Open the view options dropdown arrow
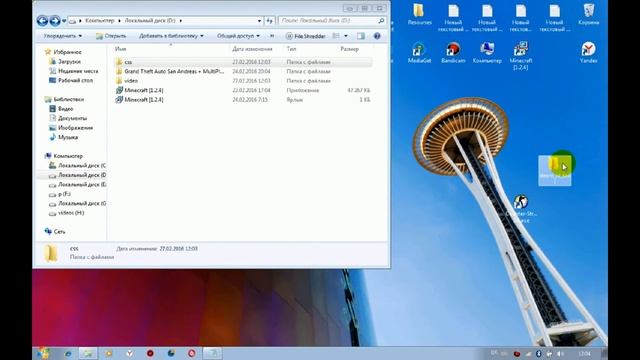The image size is (640, 360). 346,36
